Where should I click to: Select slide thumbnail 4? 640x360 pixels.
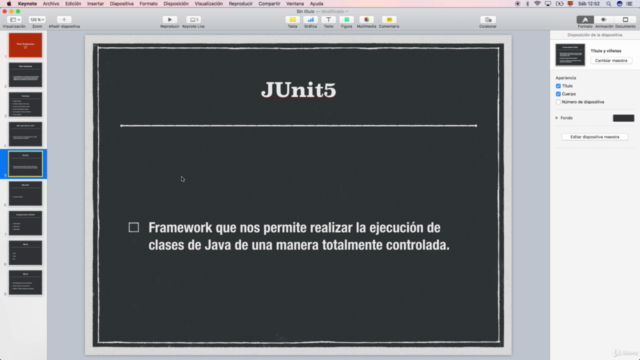25,134
